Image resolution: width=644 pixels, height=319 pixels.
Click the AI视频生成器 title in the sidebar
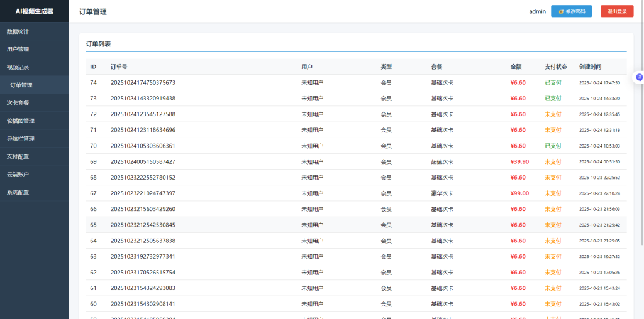(x=34, y=11)
